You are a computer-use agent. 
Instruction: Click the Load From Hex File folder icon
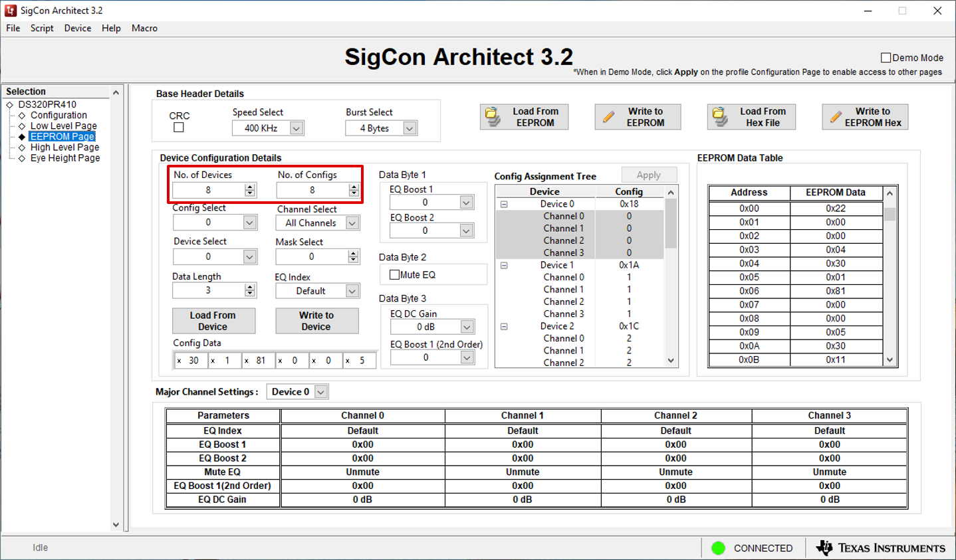point(720,117)
